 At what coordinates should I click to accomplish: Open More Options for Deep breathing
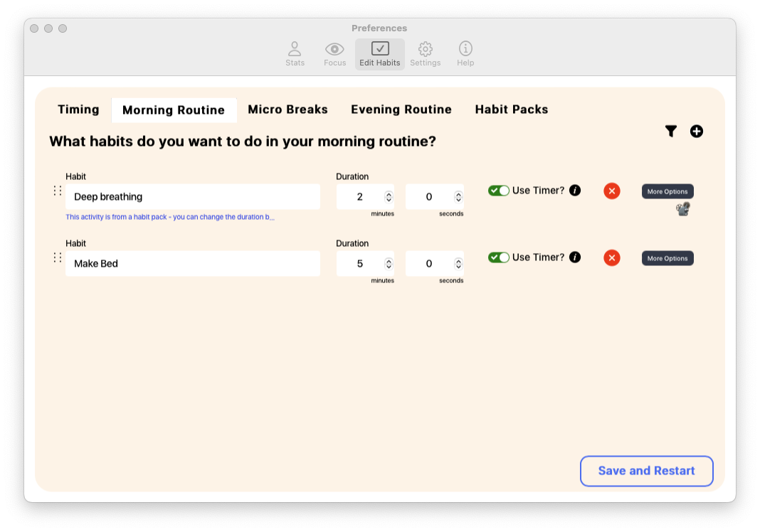click(667, 191)
